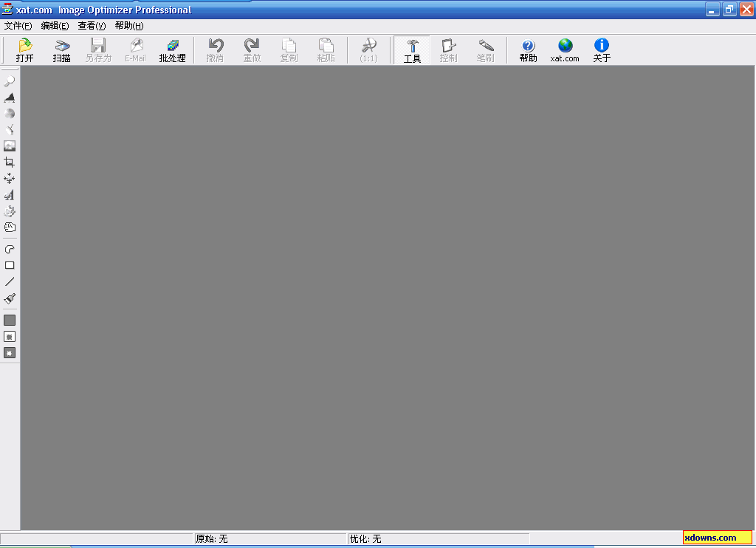Select the crop tool

click(10, 162)
